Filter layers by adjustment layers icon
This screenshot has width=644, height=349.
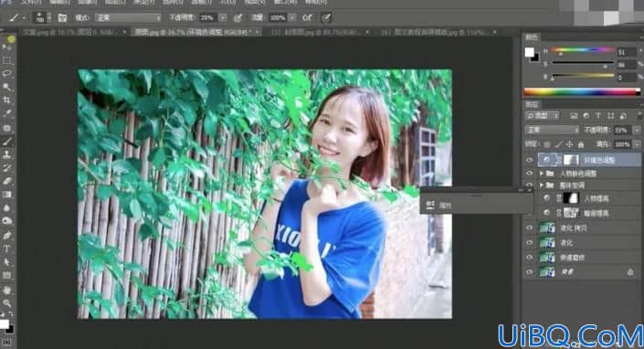point(586,116)
